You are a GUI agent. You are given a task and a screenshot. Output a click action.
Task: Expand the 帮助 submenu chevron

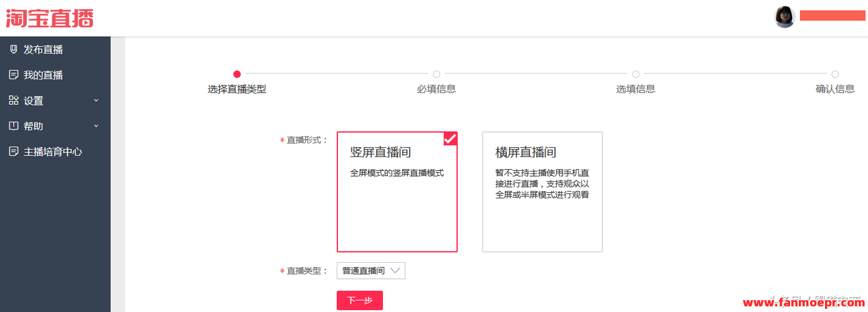[x=96, y=126]
